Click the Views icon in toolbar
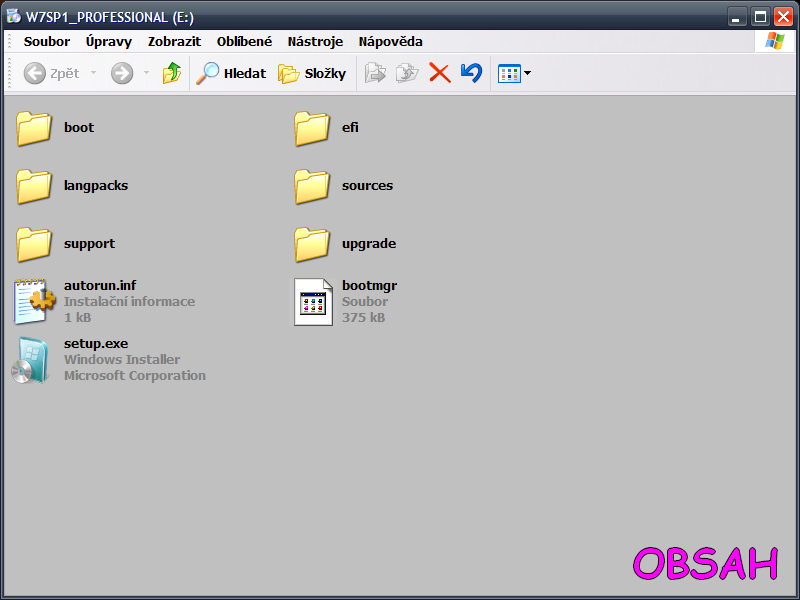Screen dimensions: 800x600 click(509, 73)
